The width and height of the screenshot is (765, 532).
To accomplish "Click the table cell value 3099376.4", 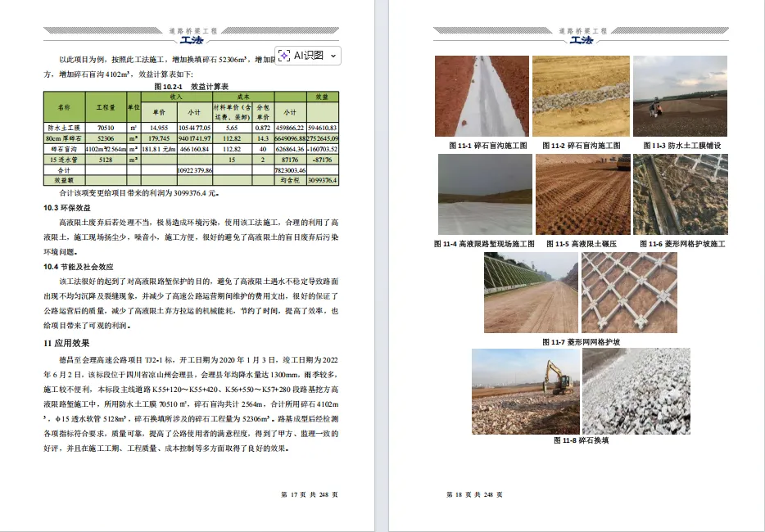I will click(x=323, y=180).
